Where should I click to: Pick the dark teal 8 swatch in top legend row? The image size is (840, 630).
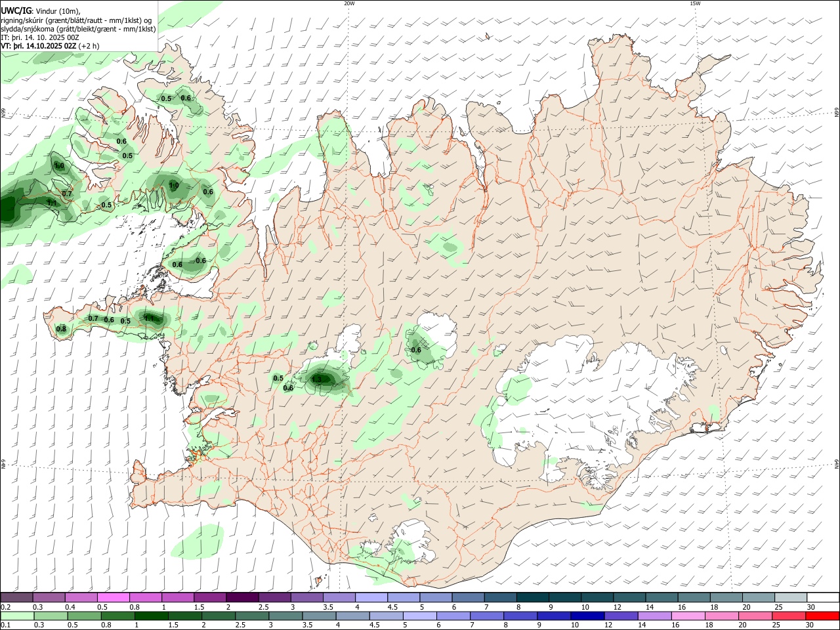click(x=533, y=598)
